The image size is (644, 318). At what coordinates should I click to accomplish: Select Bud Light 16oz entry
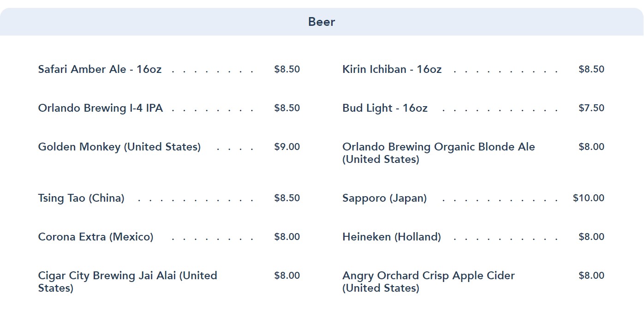[x=385, y=108]
